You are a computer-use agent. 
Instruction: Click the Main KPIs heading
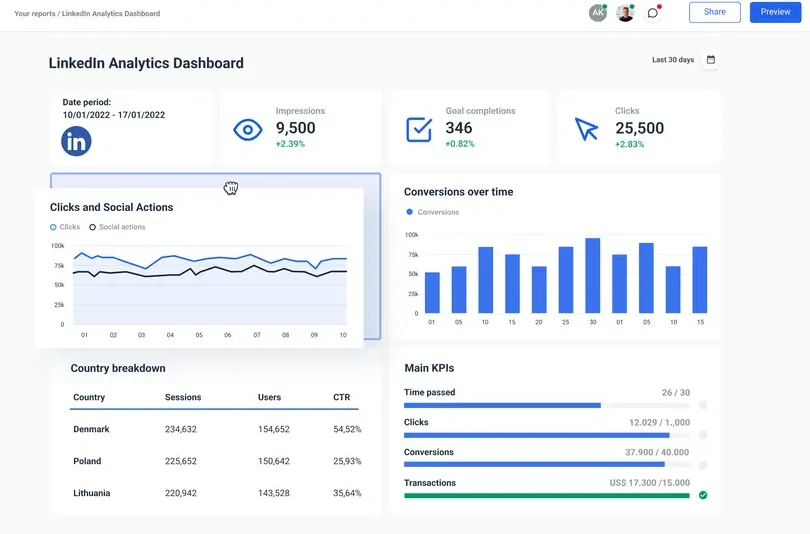(x=429, y=368)
